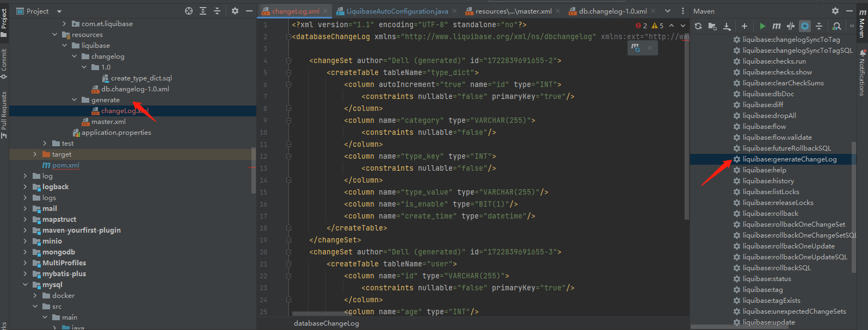868x330 pixels.
Task: Open Maven dependency analyzer icon
Action: pyautogui.click(x=837, y=26)
